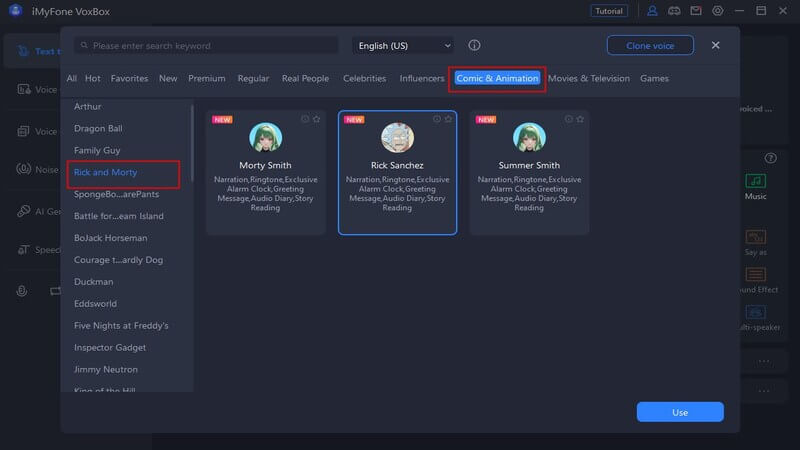Viewport: 800px width, 450px height.
Task: Switch to the Games tab
Action: [x=654, y=78]
